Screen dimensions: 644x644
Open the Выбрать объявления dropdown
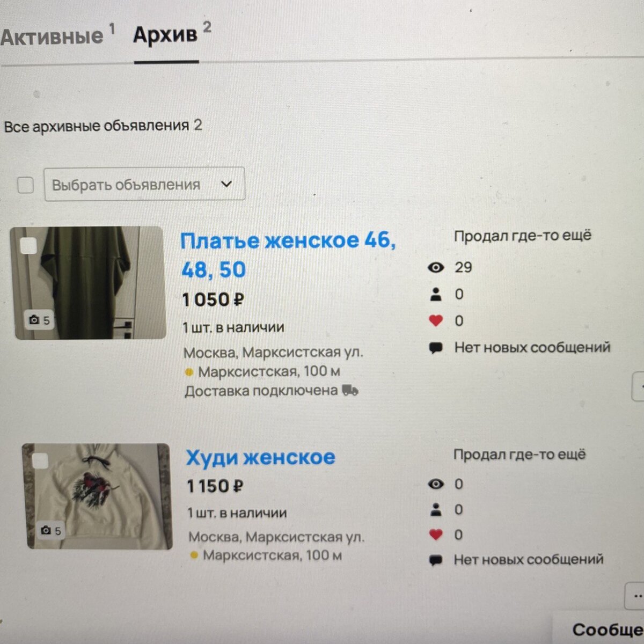click(x=144, y=184)
